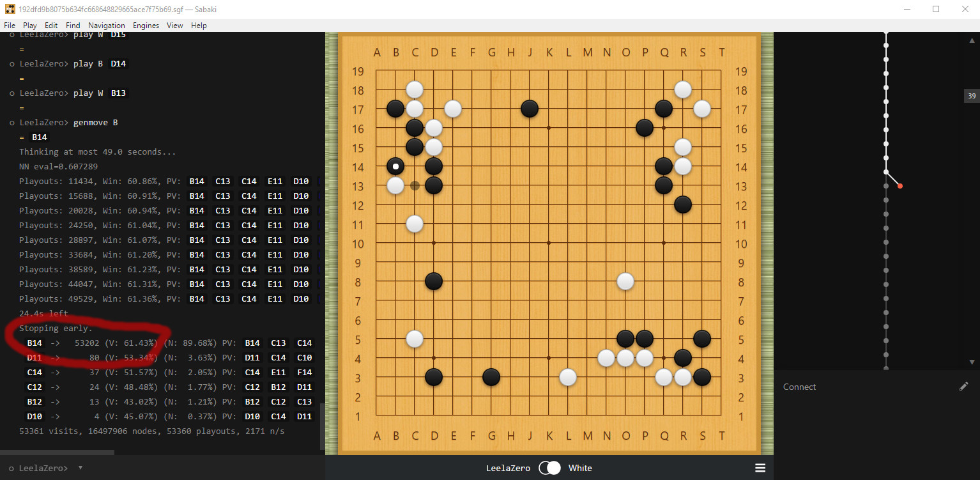Click the marked black stone at B14
Screen dimensions: 980x480
(x=395, y=167)
